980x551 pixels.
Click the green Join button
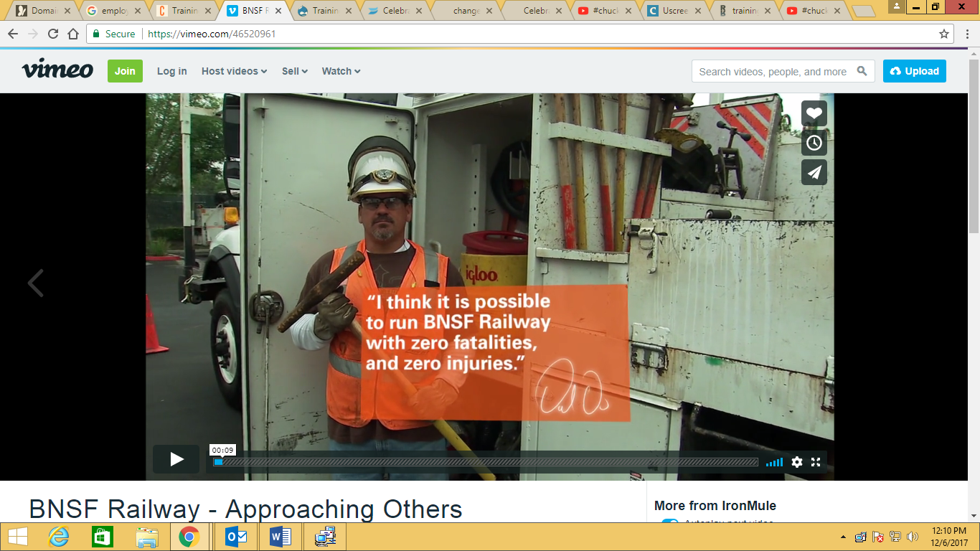[x=125, y=71]
